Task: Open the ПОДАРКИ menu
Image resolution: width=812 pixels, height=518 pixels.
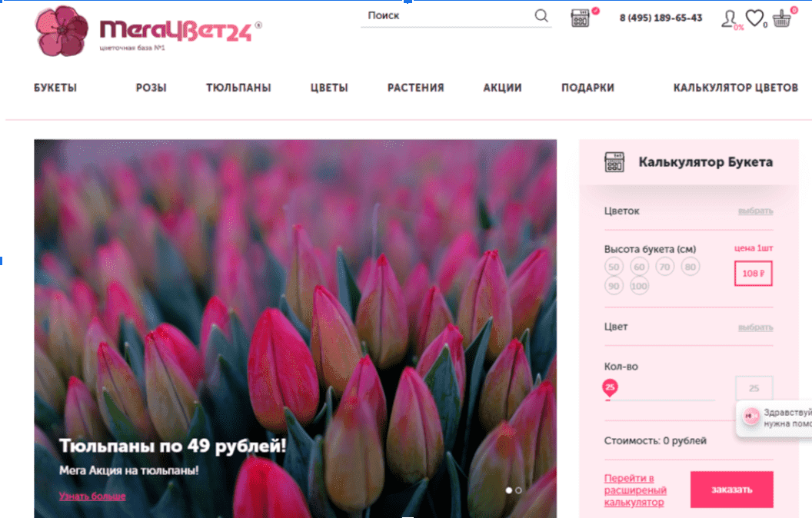Action: click(x=587, y=88)
